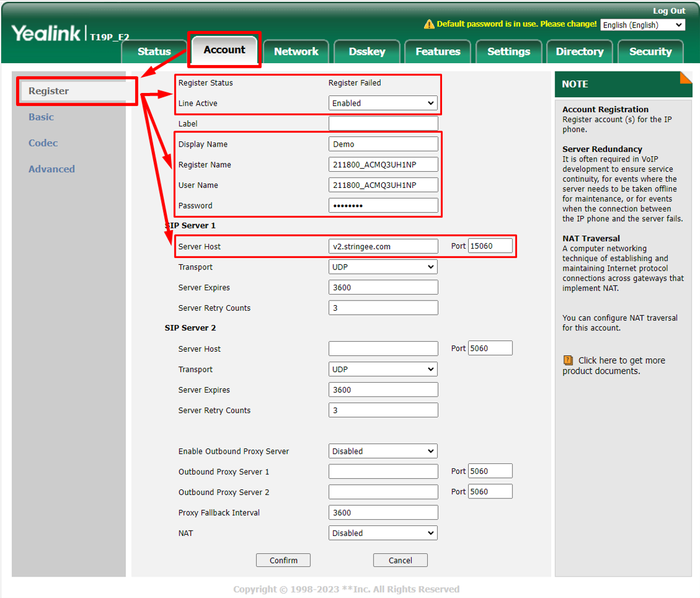Expand SIP Server 1 Transport dropdown
Viewport: 700px width, 598px height.
click(x=383, y=267)
